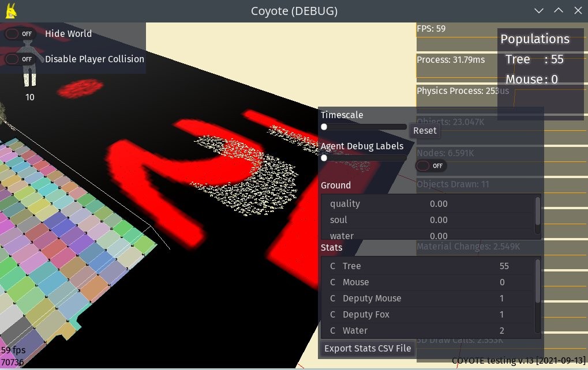This screenshot has height=370, width=588.
Task: Click the Nodes: 6.591K readout
Action: (445, 153)
